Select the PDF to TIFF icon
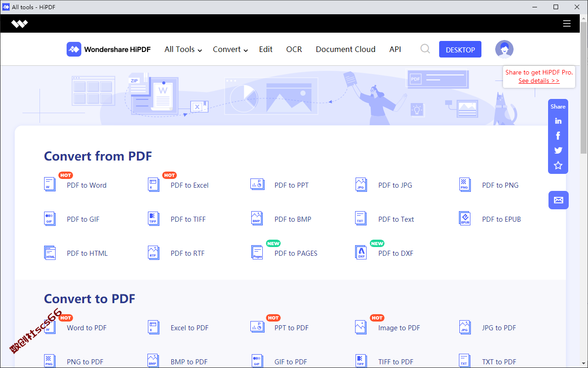Viewport: 588px width, 368px height. 153,219
